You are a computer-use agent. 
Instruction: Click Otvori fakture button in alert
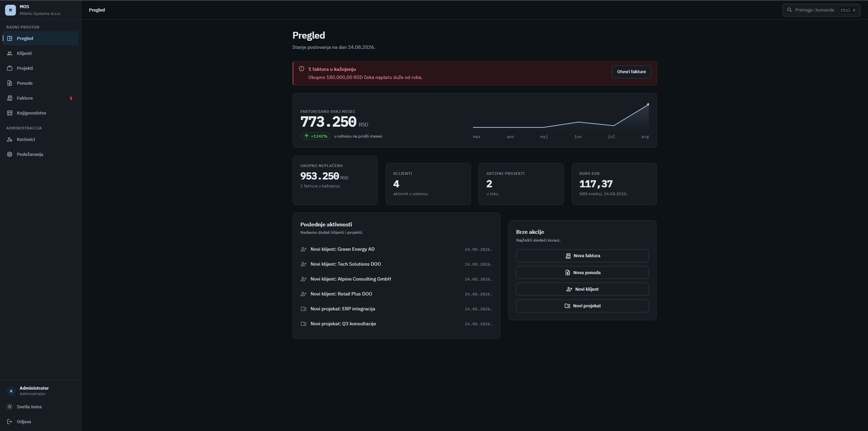tap(631, 72)
